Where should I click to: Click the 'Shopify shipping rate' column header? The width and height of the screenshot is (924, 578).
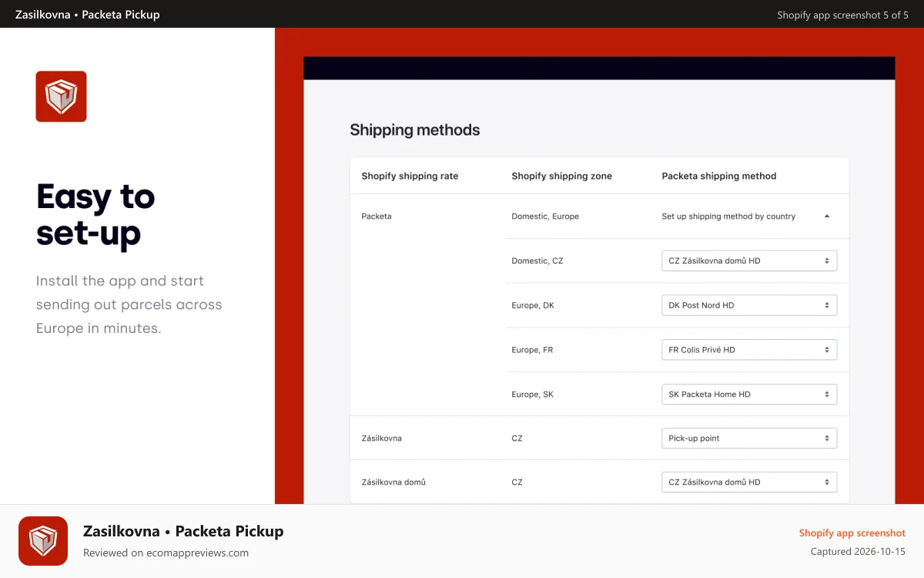point(410,176)
